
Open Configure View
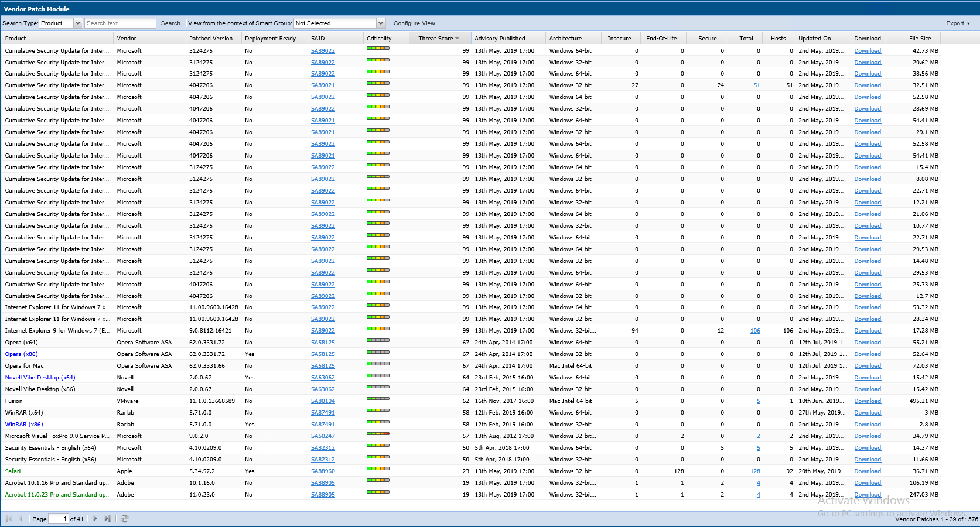(414, 23)
